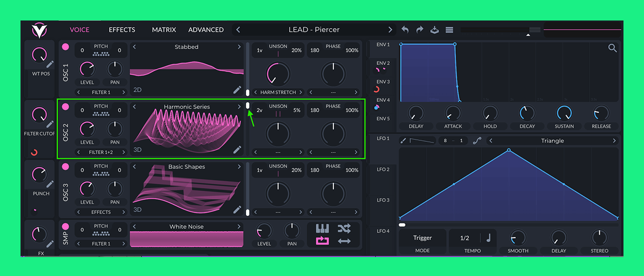644x276 pixels.
Task: Click the magnifier icon in envelope display
Action: coord(612,48)
